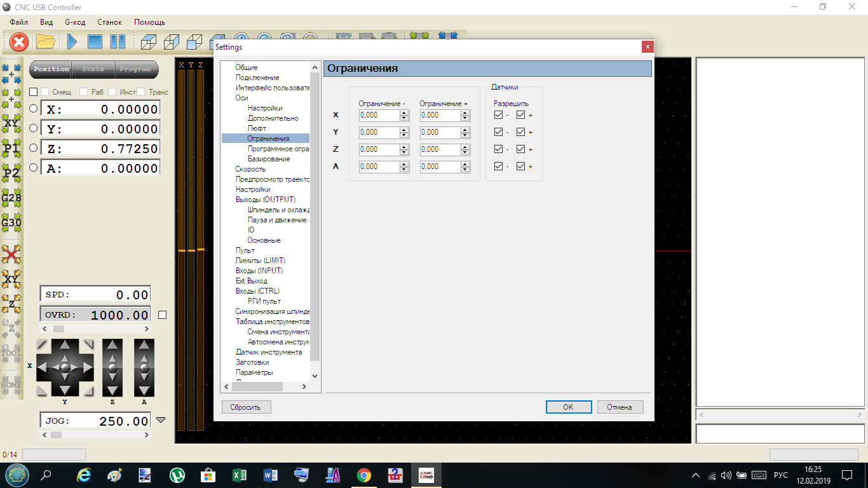
Task: Click OK in Settings dialog
Action: click(x=568, y=407)
